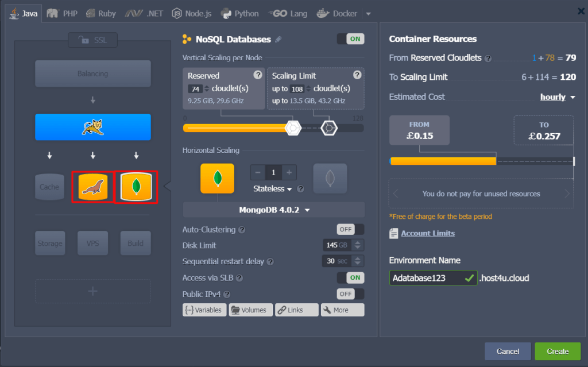Adjust Disk Limit spinner arrows
The width and height of the screenshot is (588, 367).
[358, 245]
